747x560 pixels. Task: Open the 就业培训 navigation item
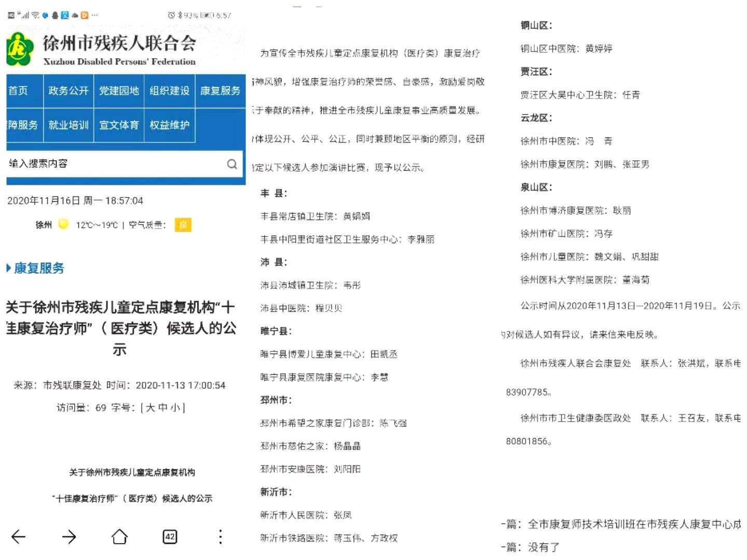[68, 125]
